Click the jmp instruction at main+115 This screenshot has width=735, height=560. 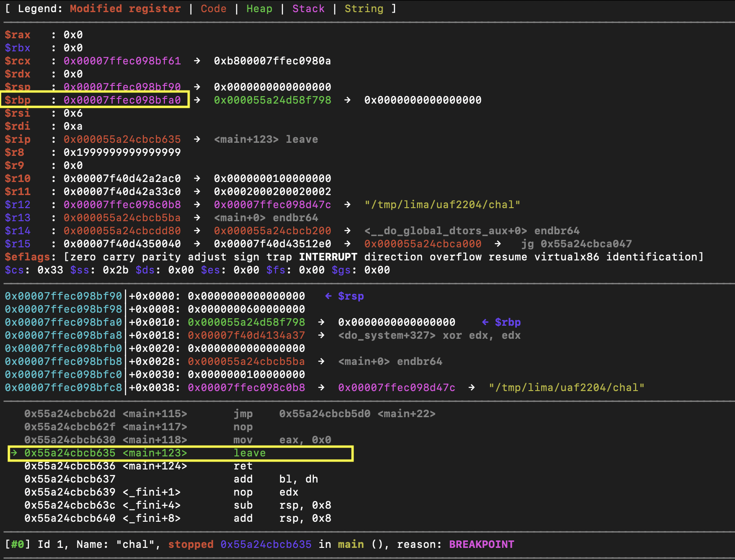point(230,414)
